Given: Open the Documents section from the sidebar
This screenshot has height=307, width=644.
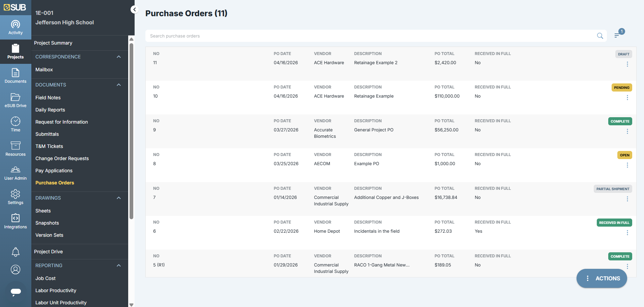Looking at the screenshot, I should (16, 76).
